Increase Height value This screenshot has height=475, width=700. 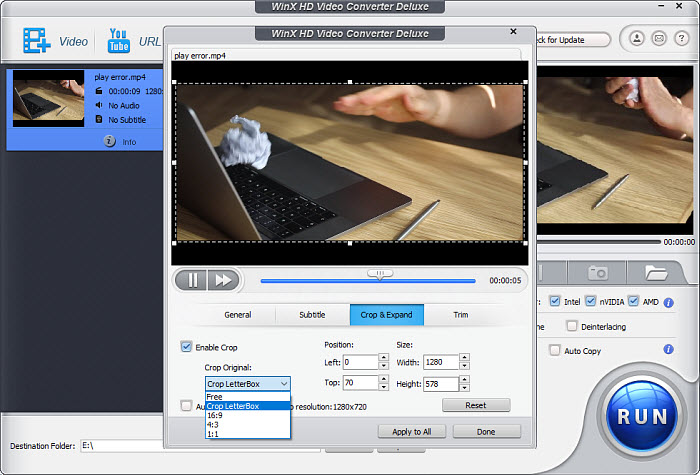pyautogui.click(x=464, y=379)
